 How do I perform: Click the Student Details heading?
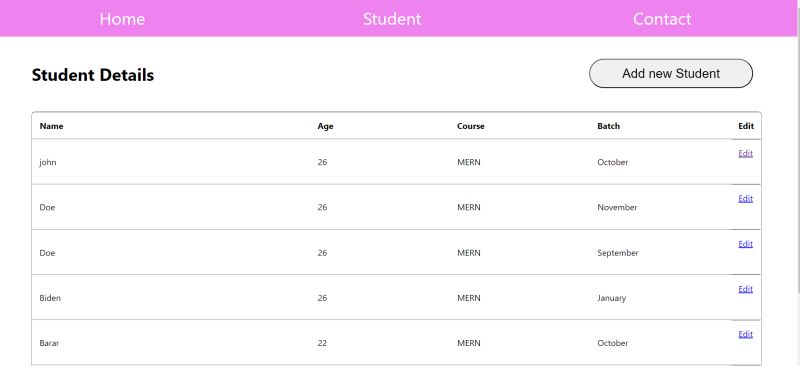tap(93, 75)
